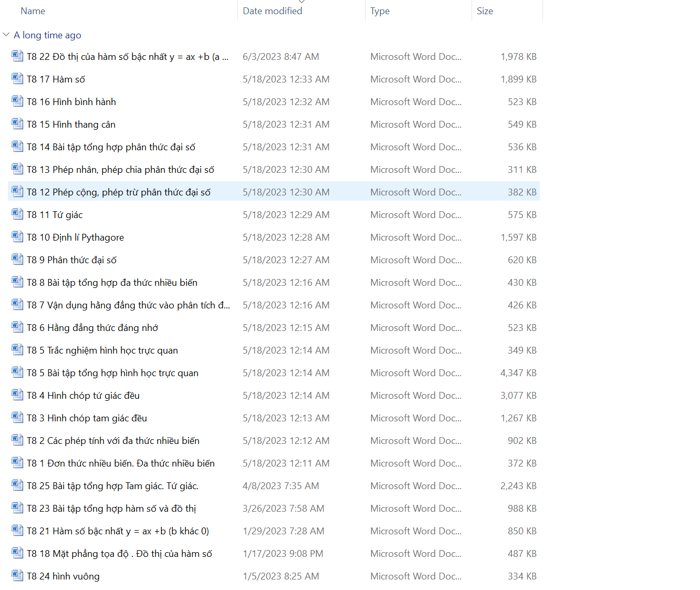Click date '1/17/2023 9:08 PM'
700x590 pixels.
[x=283, y=554]
